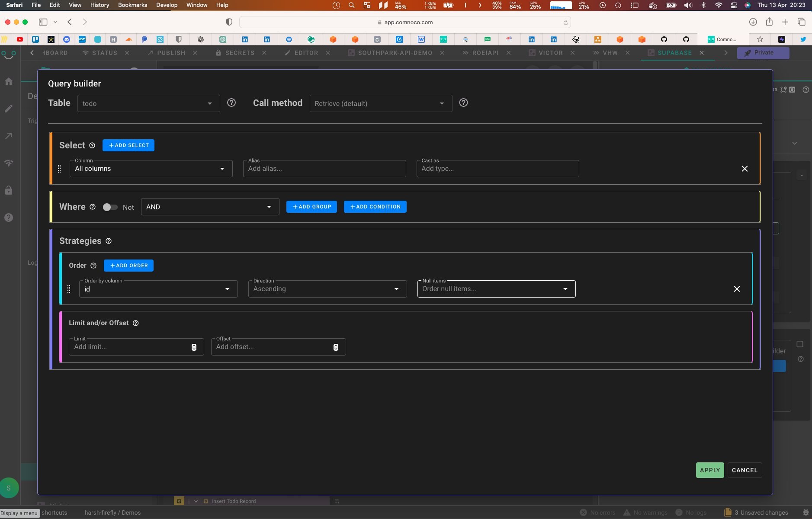Viewport: 812px width, 519px height.
Task: Open the pencil edit icon in the sidebar
Action: [9, 109]
